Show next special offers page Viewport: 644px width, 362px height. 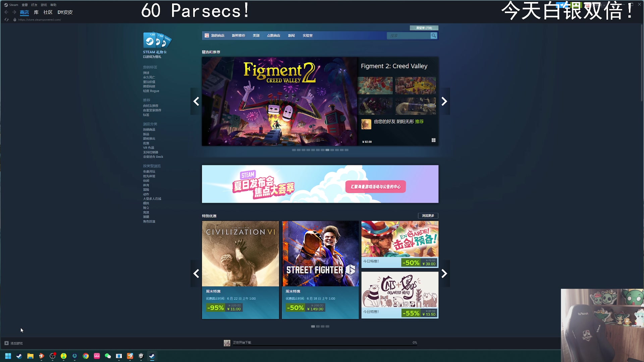[444, 274]
